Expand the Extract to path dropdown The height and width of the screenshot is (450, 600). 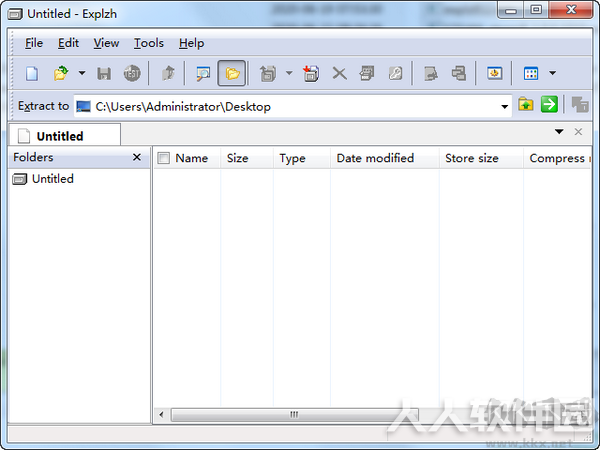click(x=505, y=107)
